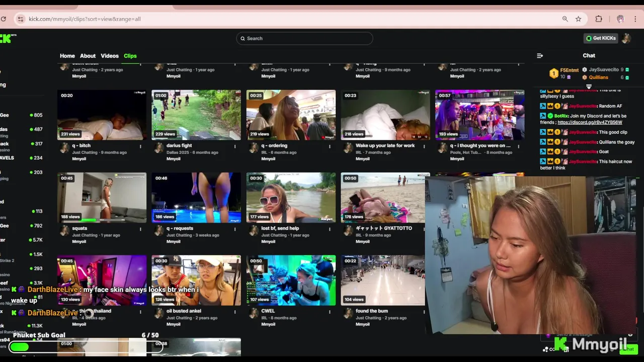The image size is (644, 362).
Task: Play the 'q - requests' clip thumbnail
Action: 196,198
